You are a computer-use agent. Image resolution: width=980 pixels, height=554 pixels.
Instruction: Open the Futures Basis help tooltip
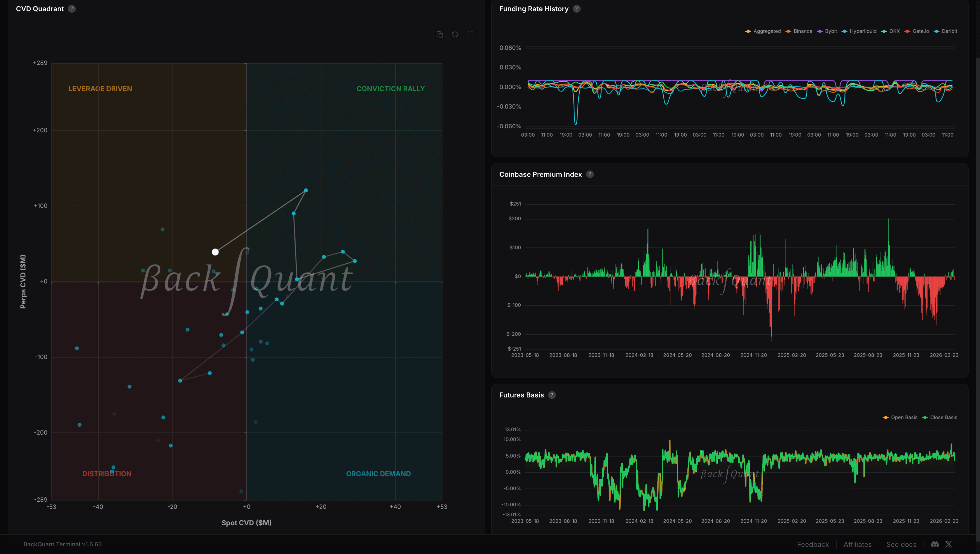coord(552,395)
